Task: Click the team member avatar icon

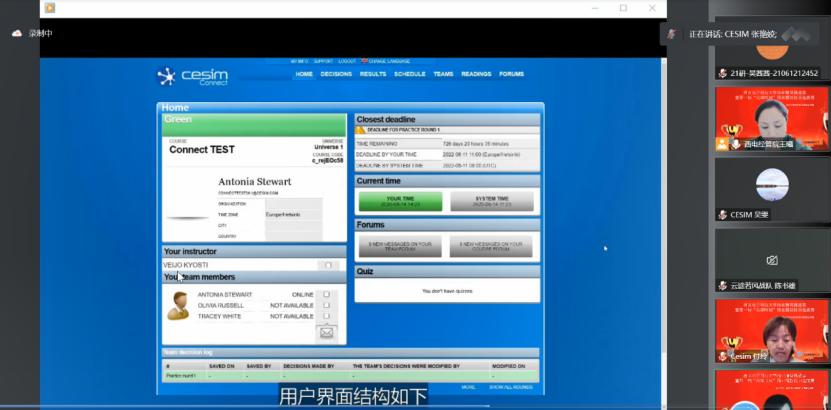Action: coord(178,306)
